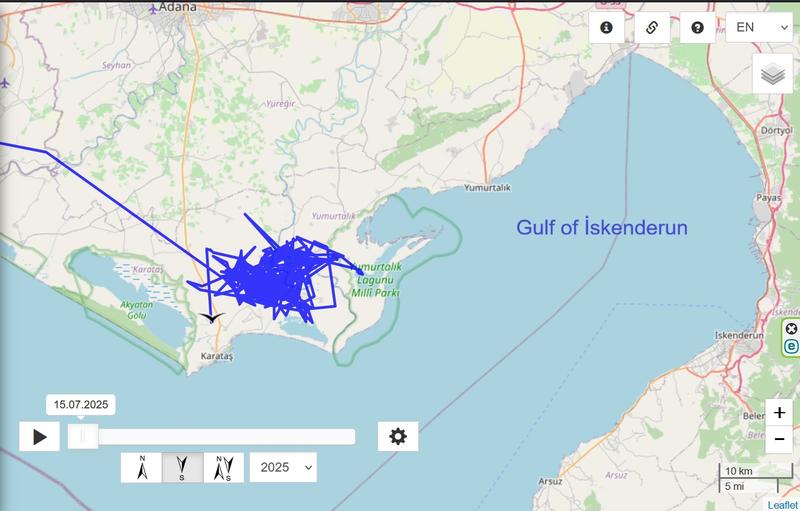
Task: Click the Karataş town label
Action: click(x=216, y=356)
